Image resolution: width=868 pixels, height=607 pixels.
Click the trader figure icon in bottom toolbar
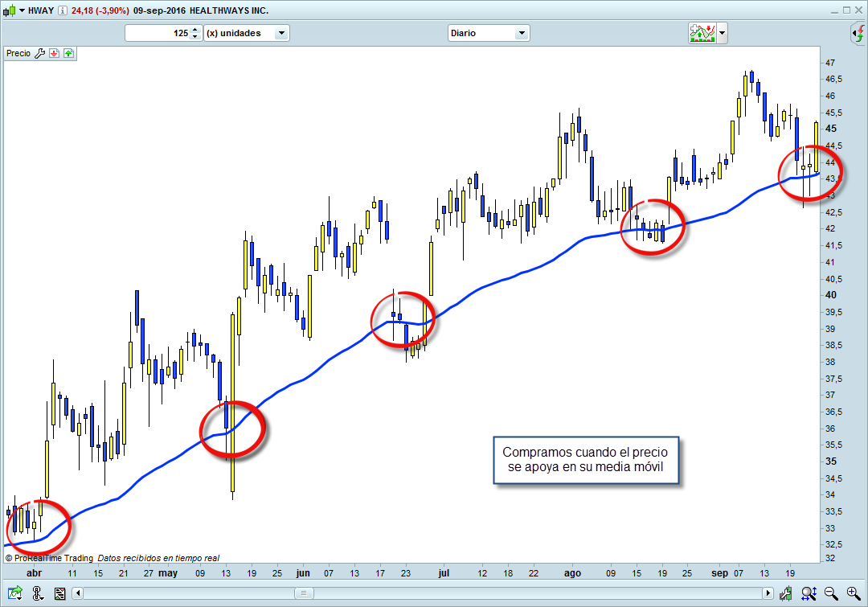[36, 593]
